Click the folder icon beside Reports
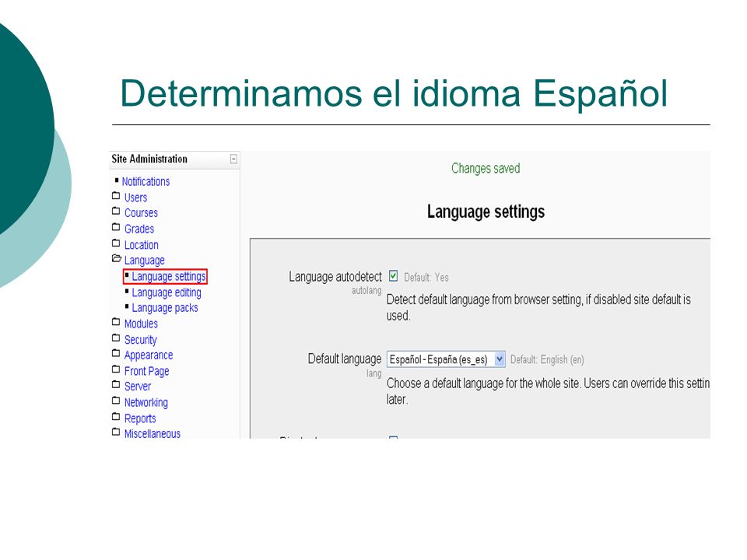 point(116,417)
